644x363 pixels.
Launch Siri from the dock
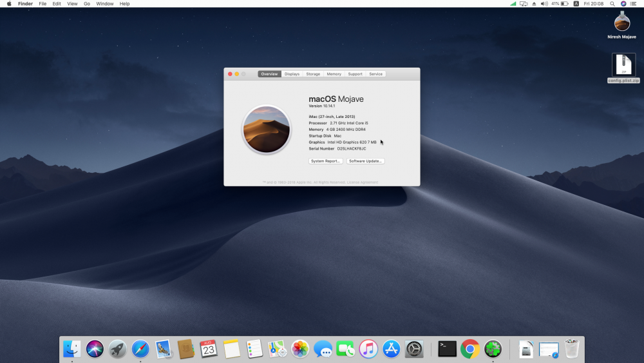click(95, 349)
